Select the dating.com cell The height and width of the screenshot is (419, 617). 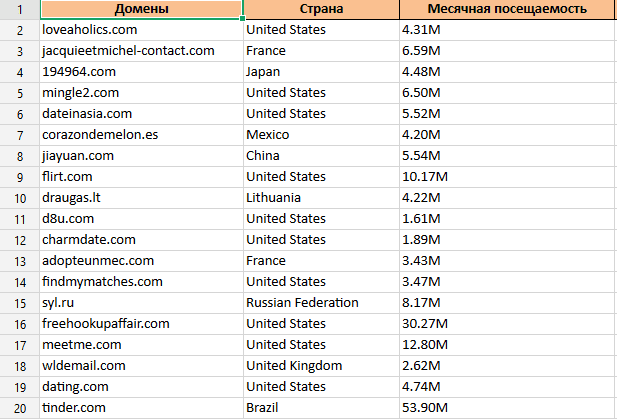[141, 387]
